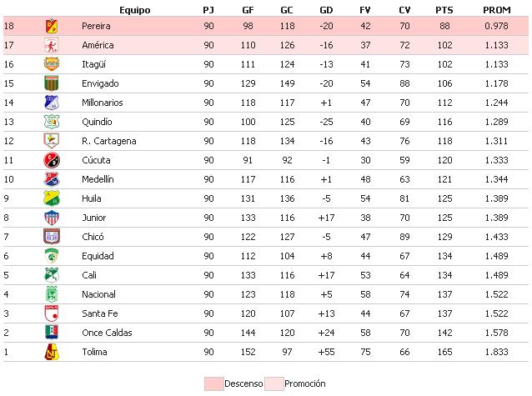Open the R. Cartagena team name

(x=108, y=141)
